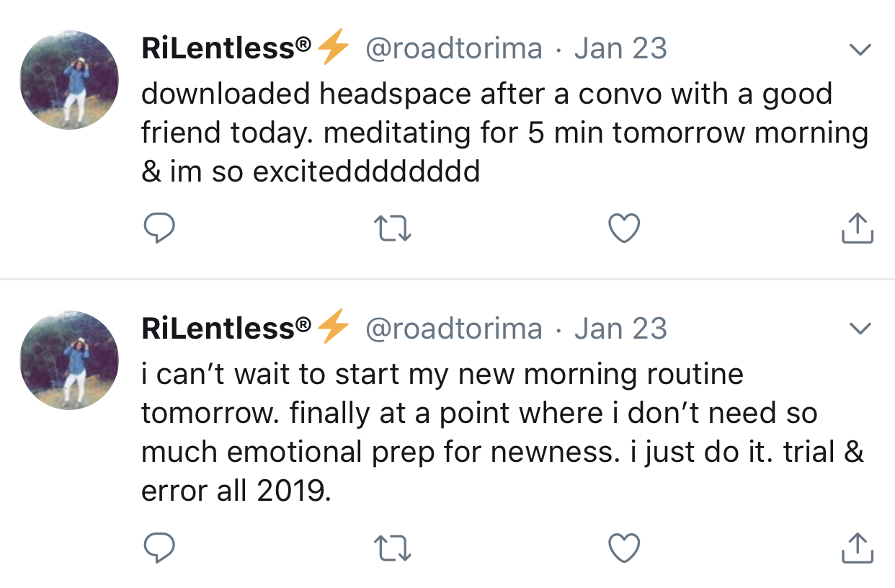This screenshot has height=588, width=895.
Task: Reply to the headspace meditation tweet
Action: pyautogui.click(x=159, y=229)
